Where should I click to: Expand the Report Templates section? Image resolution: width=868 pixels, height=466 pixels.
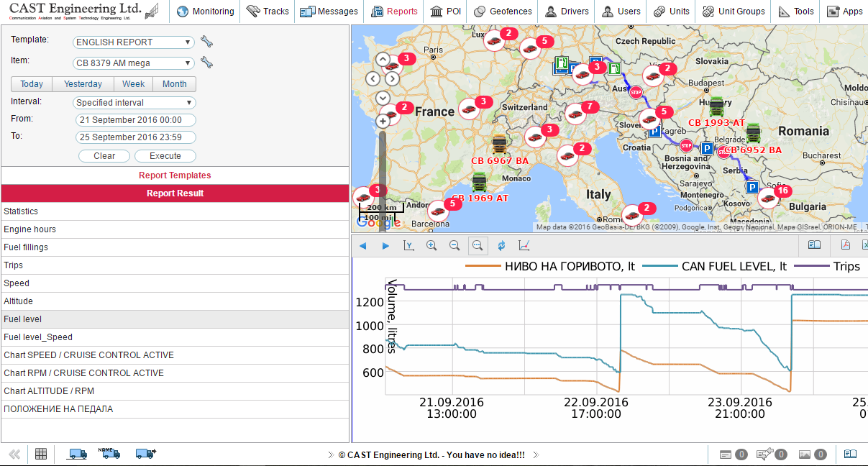175,175
